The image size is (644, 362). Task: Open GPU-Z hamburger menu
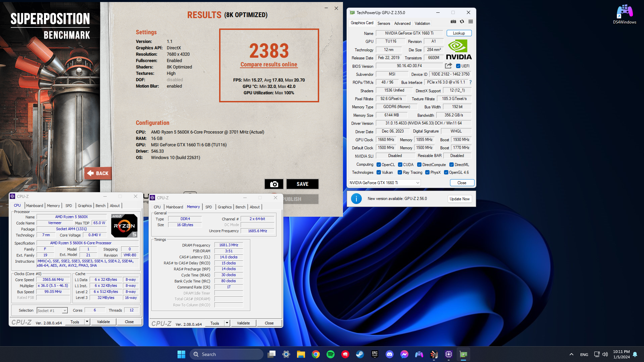[470, 21]
